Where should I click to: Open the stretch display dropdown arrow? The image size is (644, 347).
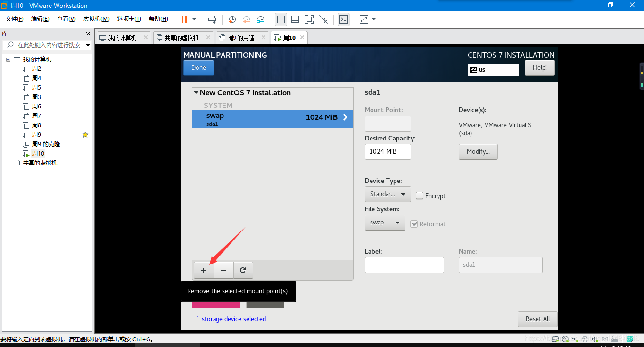click(x=374, y=19)
